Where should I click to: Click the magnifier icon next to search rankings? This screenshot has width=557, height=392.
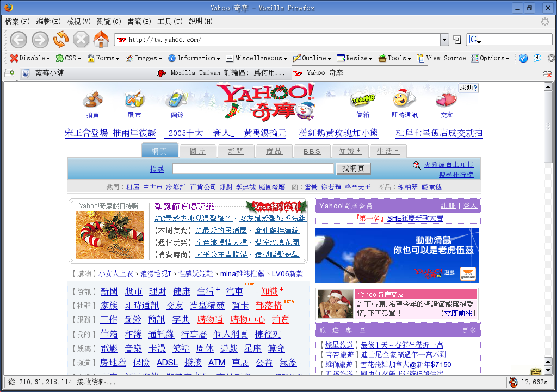pos(417,165)
